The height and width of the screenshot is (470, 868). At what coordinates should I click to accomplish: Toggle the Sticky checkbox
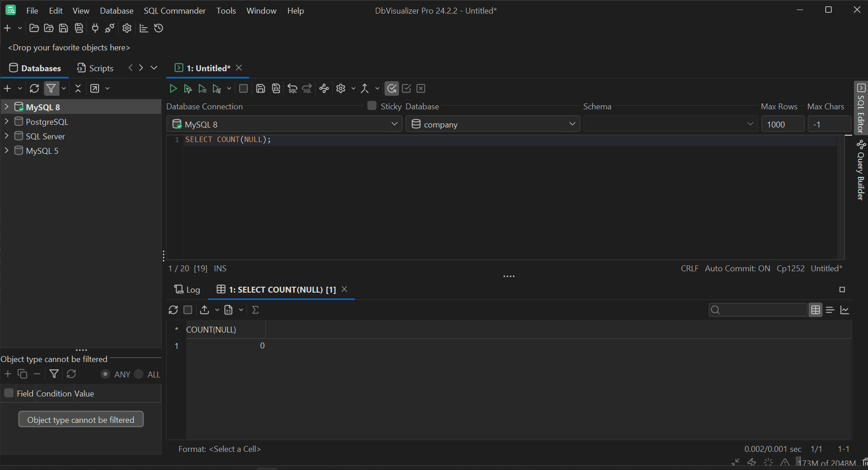(x=372, y=106)
